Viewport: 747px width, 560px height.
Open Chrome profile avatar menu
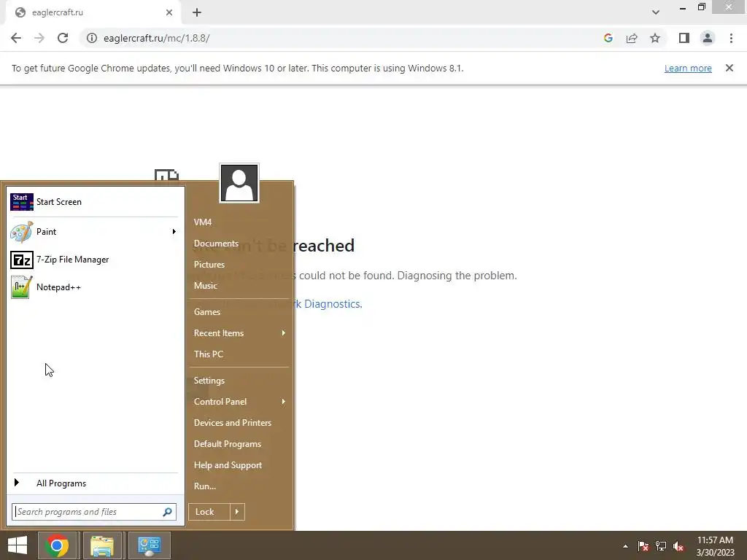point(708,38)
